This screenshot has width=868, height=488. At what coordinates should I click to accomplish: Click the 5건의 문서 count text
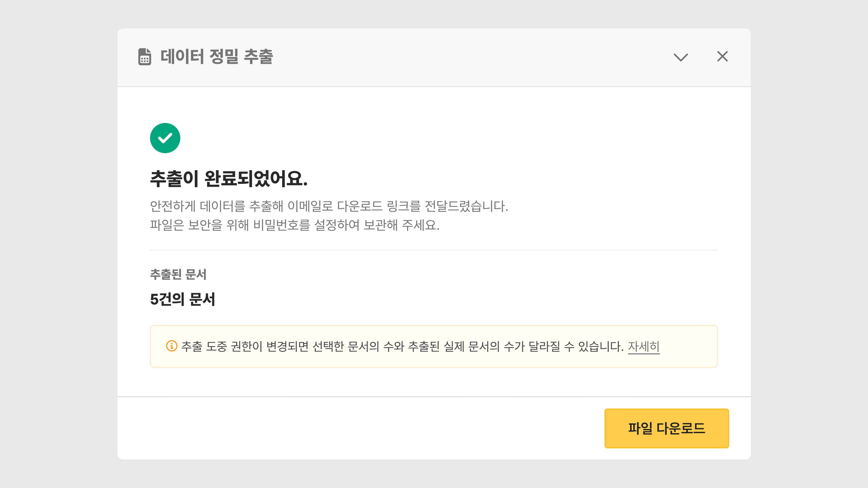182,299
